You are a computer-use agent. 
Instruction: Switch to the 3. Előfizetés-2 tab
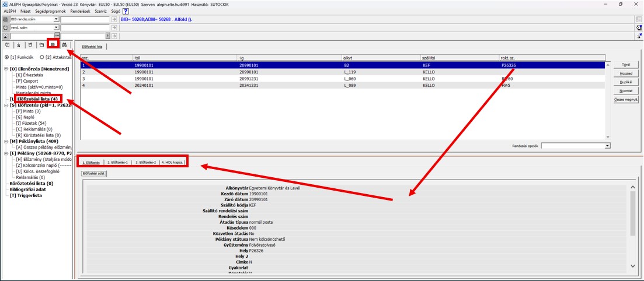[146, 162]
